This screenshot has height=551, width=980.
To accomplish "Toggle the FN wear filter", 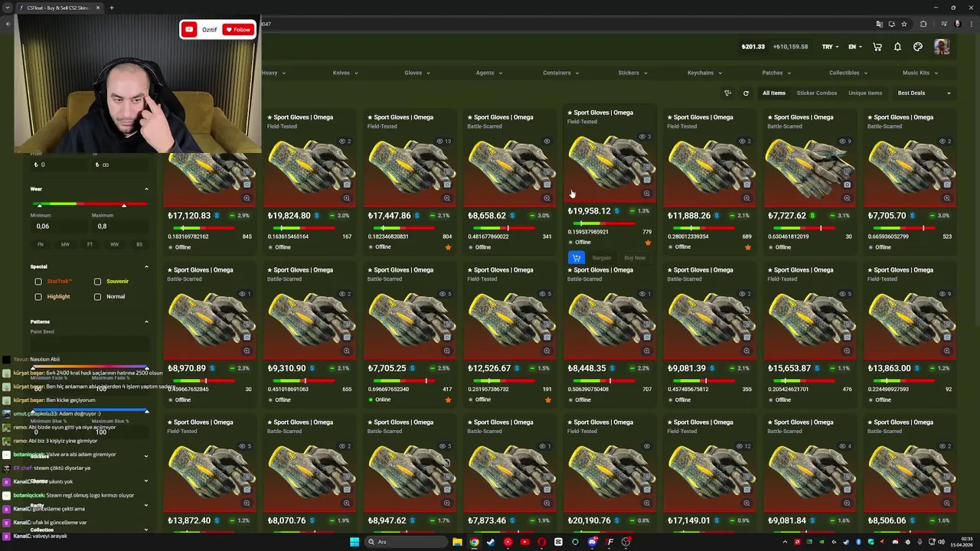I will pos(41,244).
